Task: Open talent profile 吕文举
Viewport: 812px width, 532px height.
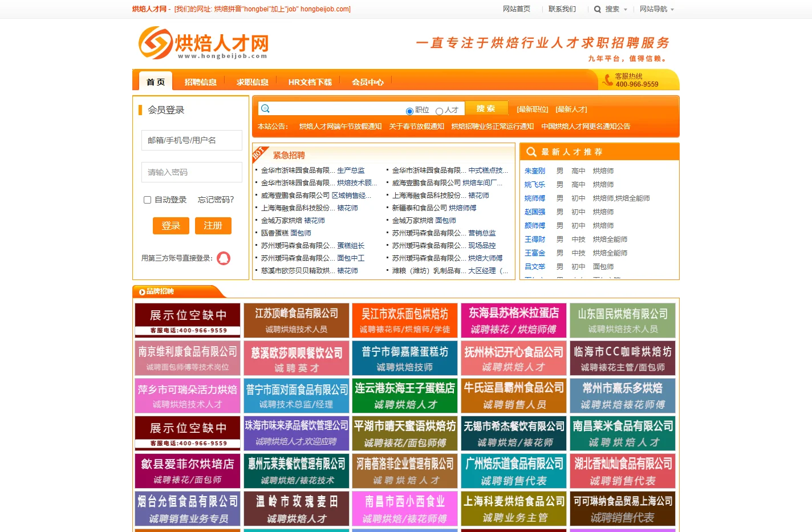Action: (x=535, y=267)
